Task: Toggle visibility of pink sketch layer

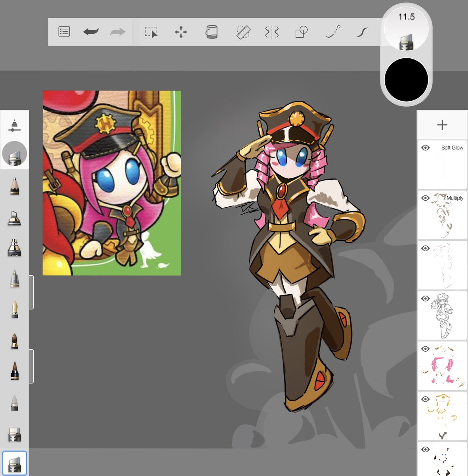Action: click(x=426, y=248)
